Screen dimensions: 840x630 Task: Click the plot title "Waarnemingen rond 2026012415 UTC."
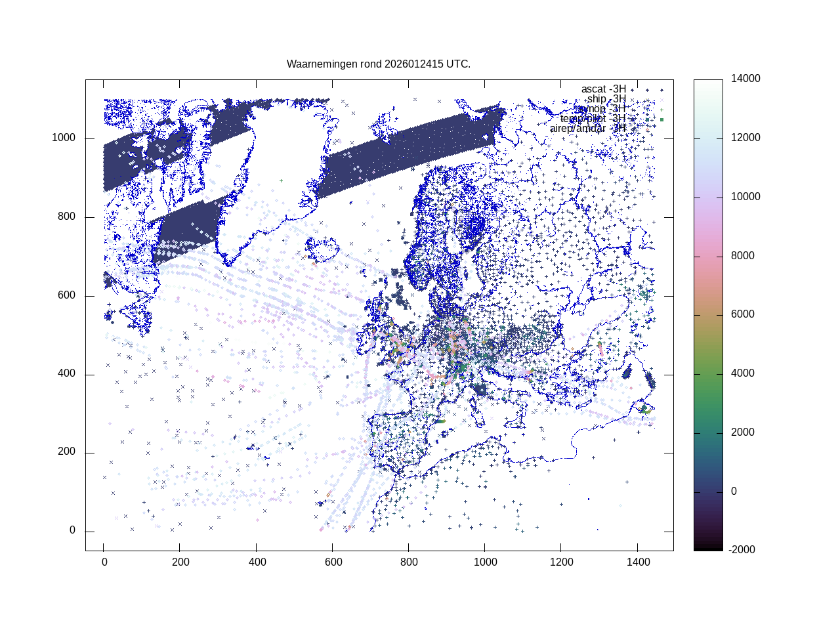[x=379, y=64]
